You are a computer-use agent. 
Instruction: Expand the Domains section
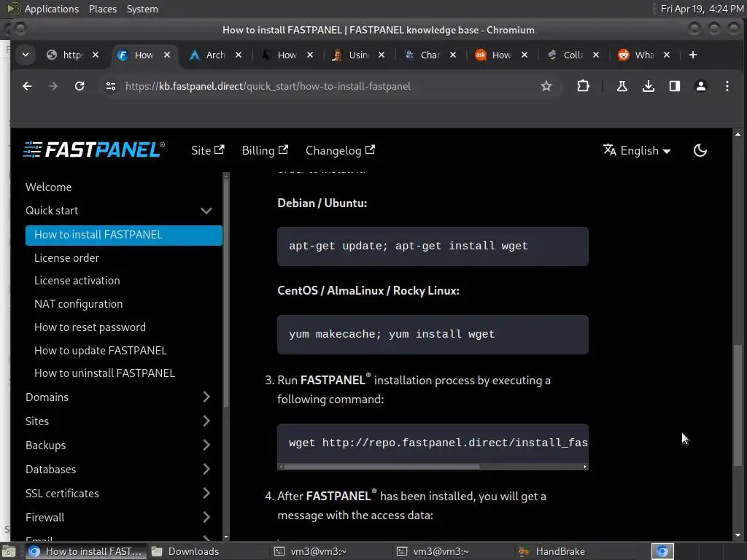[206, 397]
